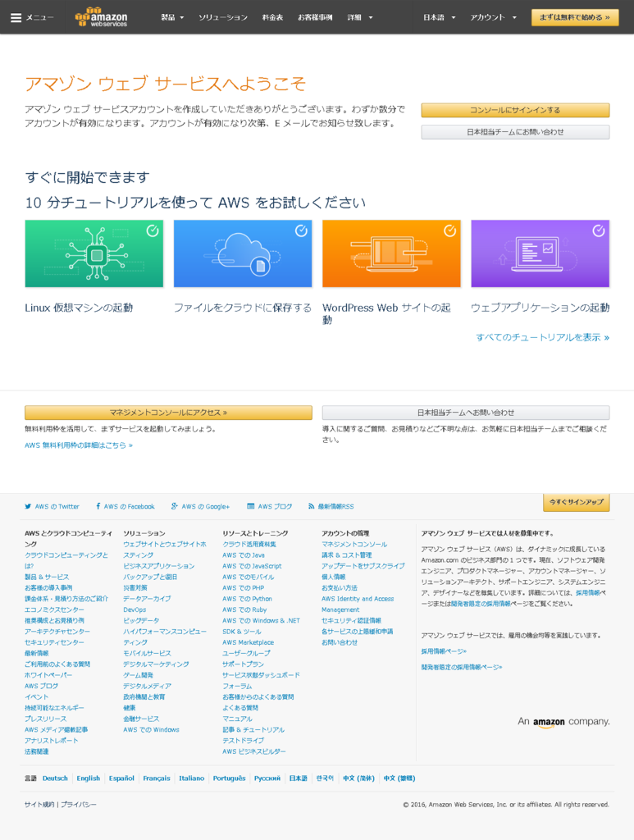Click DevOps footer link

coord(135,609)
